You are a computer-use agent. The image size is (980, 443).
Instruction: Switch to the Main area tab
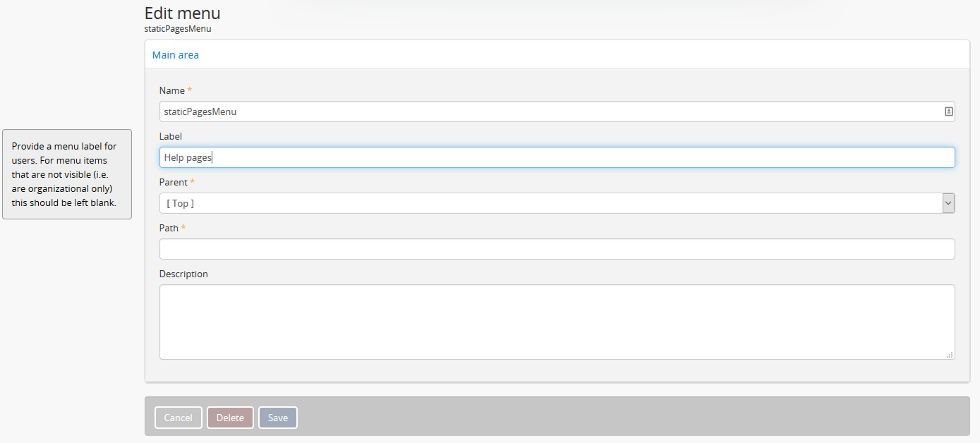click(x=176, y=55)
